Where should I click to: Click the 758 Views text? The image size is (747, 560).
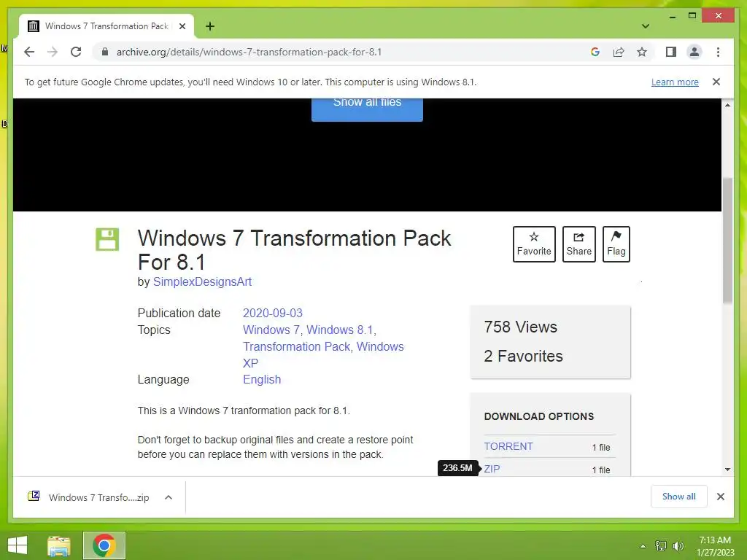click(520, 327)
